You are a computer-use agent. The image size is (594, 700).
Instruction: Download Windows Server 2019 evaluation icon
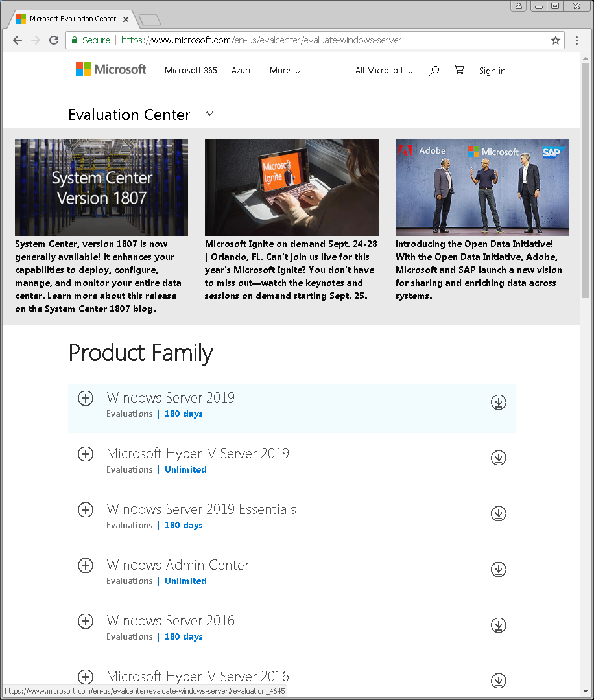click(x=499, y=402)
